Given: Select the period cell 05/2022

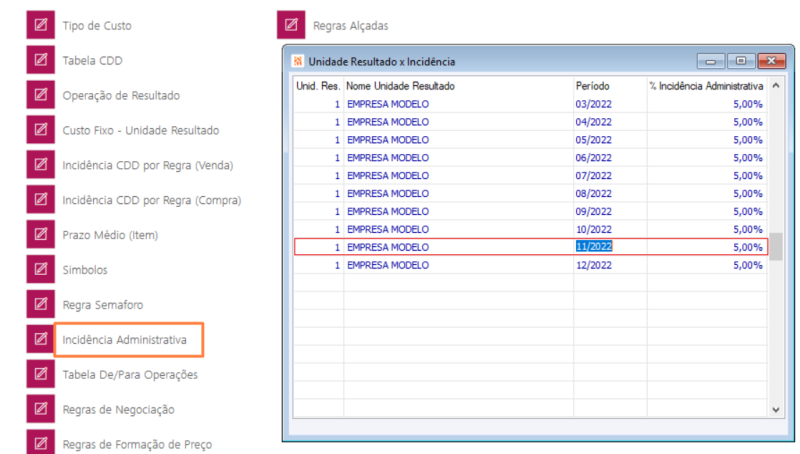Looking at the screenshot, I should 593,140.
